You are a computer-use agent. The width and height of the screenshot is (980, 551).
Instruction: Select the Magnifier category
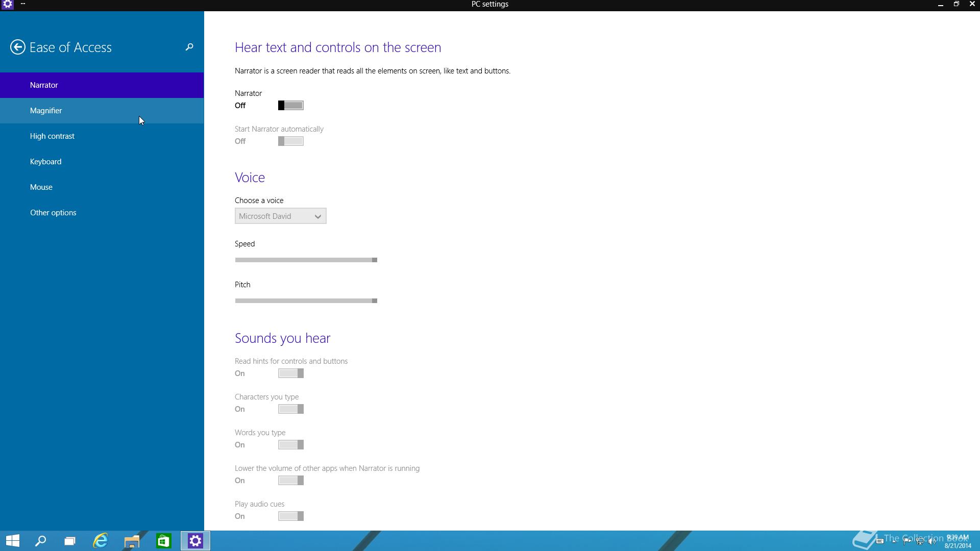click(102, 111)
